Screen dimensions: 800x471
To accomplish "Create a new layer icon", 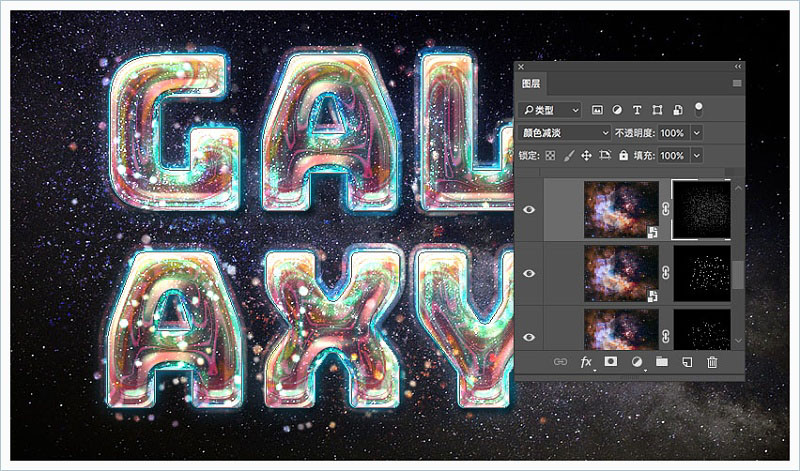I will click(x=687, y=362).
